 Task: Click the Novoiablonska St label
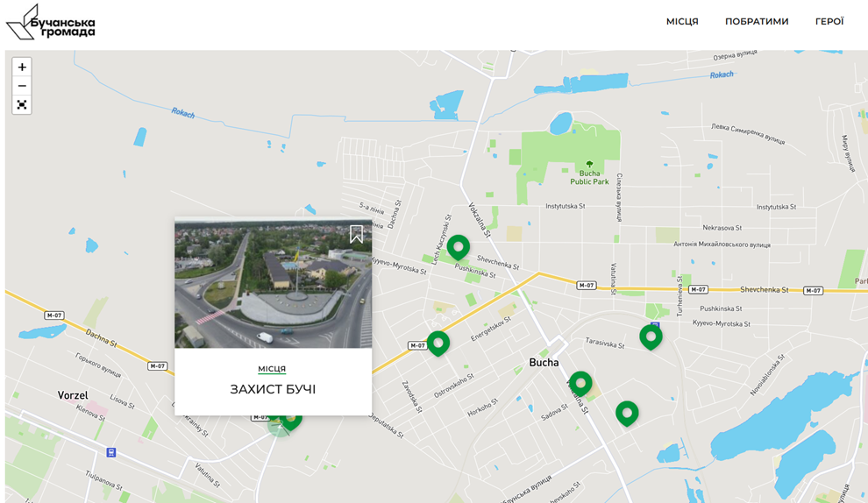pyautogui.click(x=768, y=375)
